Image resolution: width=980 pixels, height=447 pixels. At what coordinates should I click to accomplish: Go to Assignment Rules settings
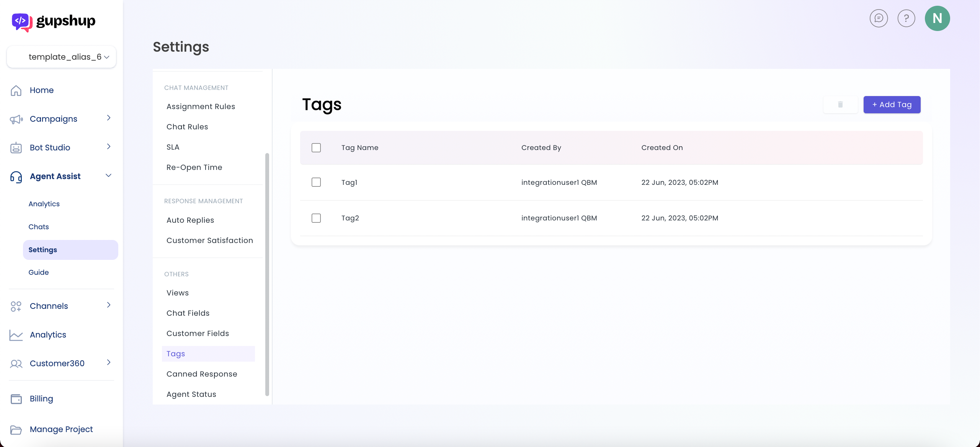201,106
